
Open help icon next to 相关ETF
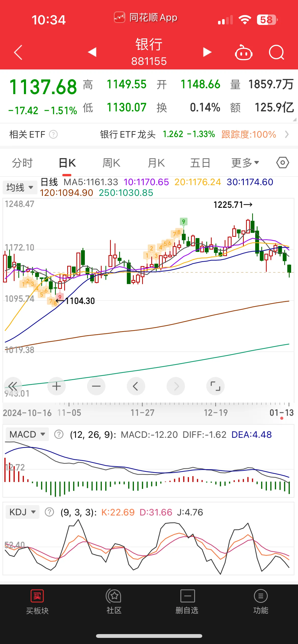pyautogui.click(x=53, y=134)
